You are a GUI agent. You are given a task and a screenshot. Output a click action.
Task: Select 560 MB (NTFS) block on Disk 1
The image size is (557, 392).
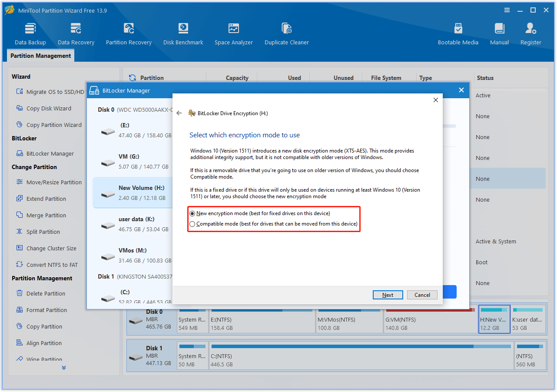(530, 356)
